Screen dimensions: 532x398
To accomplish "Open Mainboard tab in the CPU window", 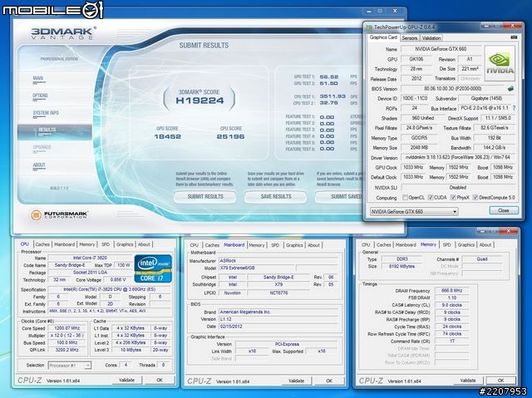I will pyautogui.click(x=65, y=244).
